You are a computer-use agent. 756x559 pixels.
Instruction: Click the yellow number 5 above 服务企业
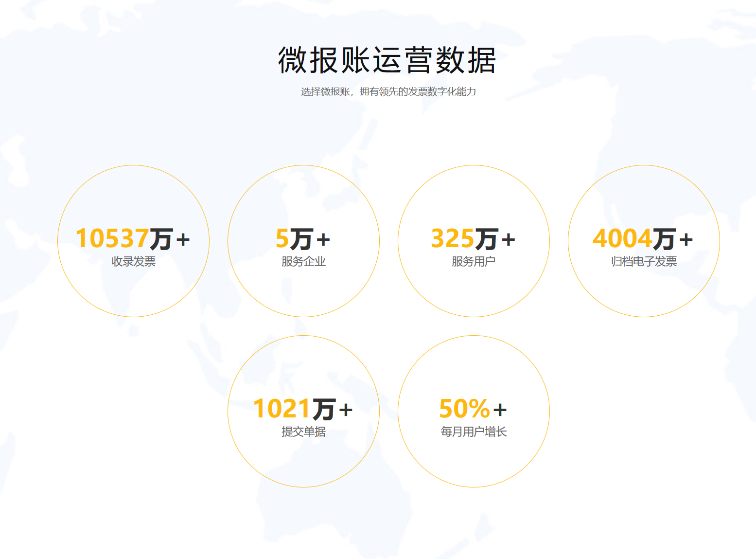coord(282,238)
